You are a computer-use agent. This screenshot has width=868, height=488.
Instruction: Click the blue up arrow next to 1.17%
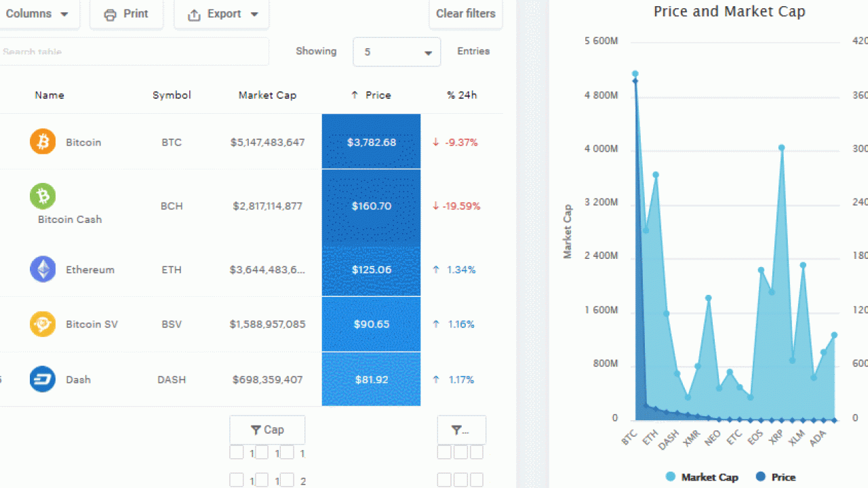[x=436, y=380]
